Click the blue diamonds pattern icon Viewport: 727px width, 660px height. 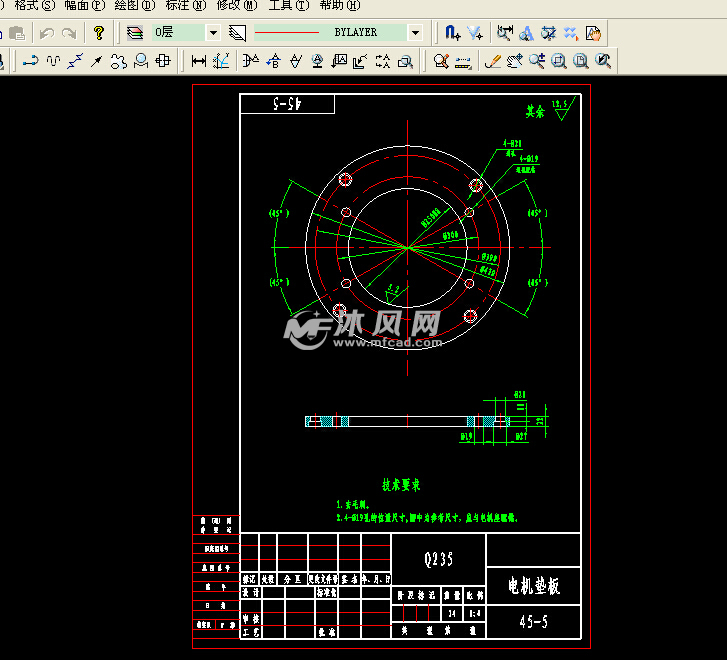[x=571, y=33]
